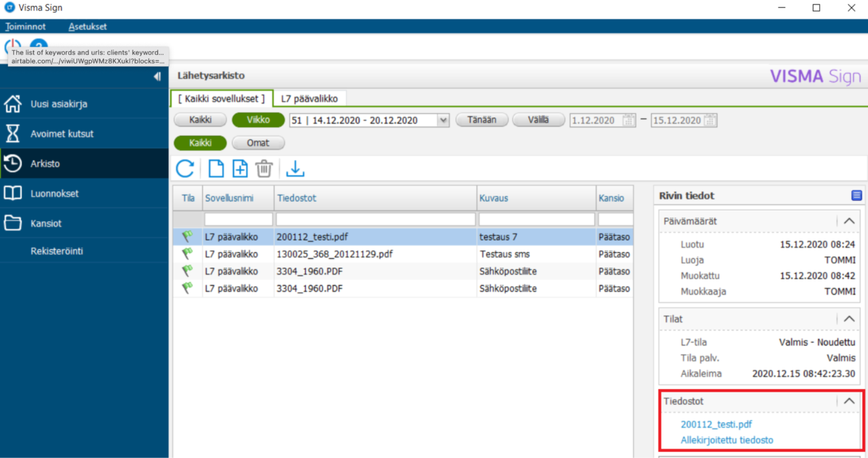Click the Sovellusnimi filter field
868x458 pixels.
click(x=239, y=219)
